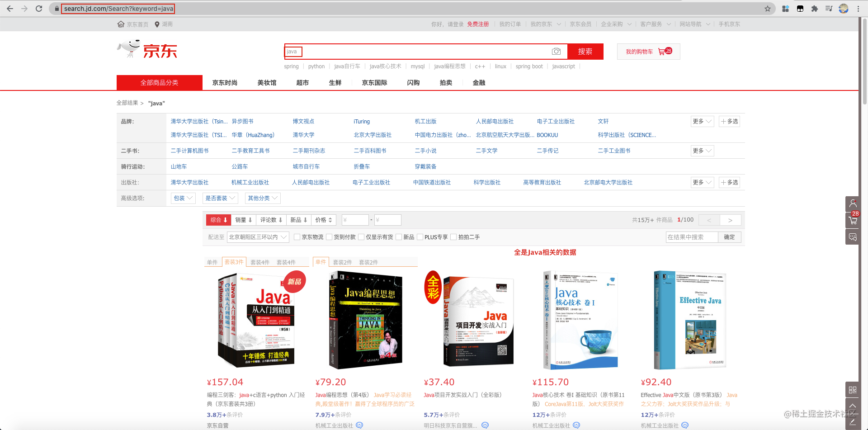Open the 京东国际 menu item
This screenshot has height=430, width=868.
click(374, 82)
